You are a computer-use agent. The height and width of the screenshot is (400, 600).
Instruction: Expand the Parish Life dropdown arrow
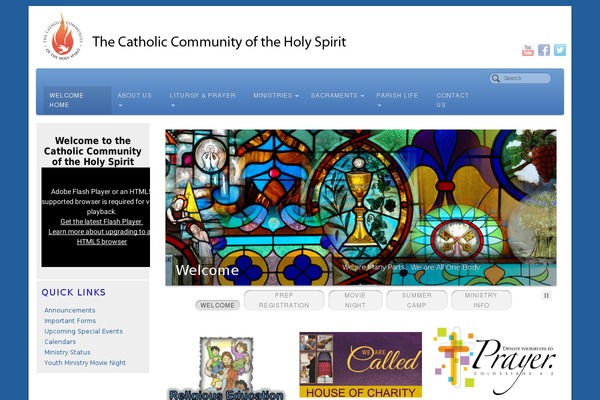(379, 106)
